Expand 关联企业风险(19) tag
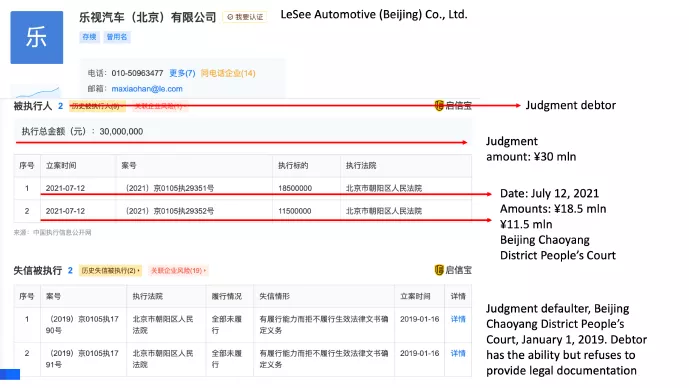The height and width of the screenshot is (388, 689). pos(178,271)
